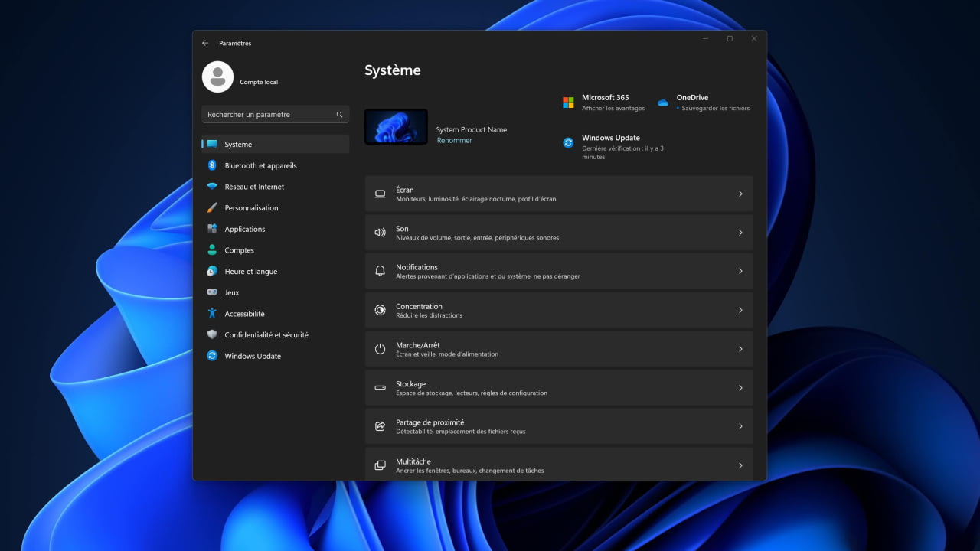Click the Windows Update sync icon at top
Image resolution: width=980 pixels, height=551 pixels.
[x=568, y=142]
